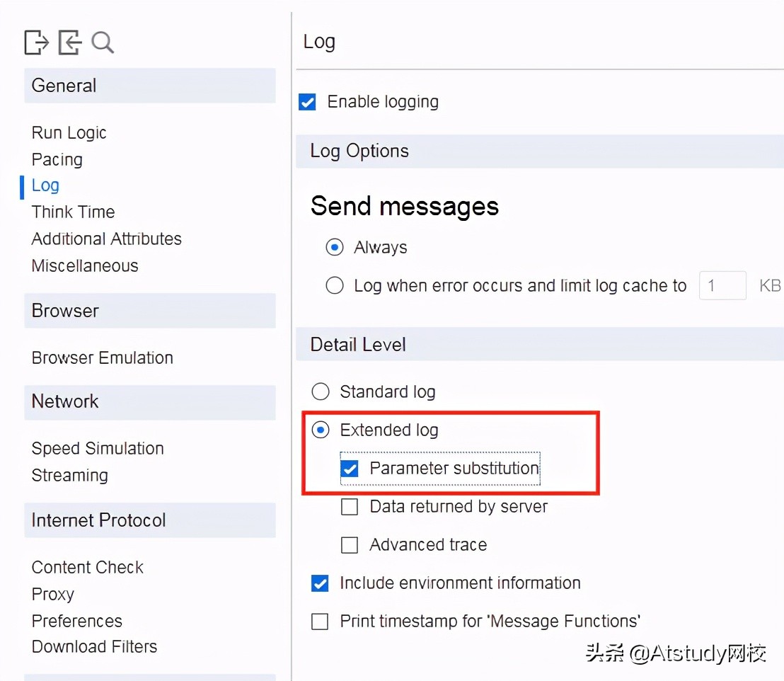
Task: Toggle Include environment information checkbox
Action: tap(320, 583)
